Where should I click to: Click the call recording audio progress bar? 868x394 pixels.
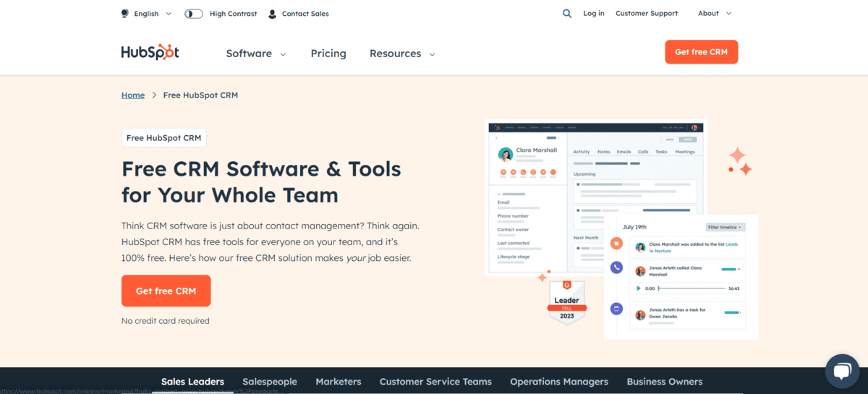691,288
